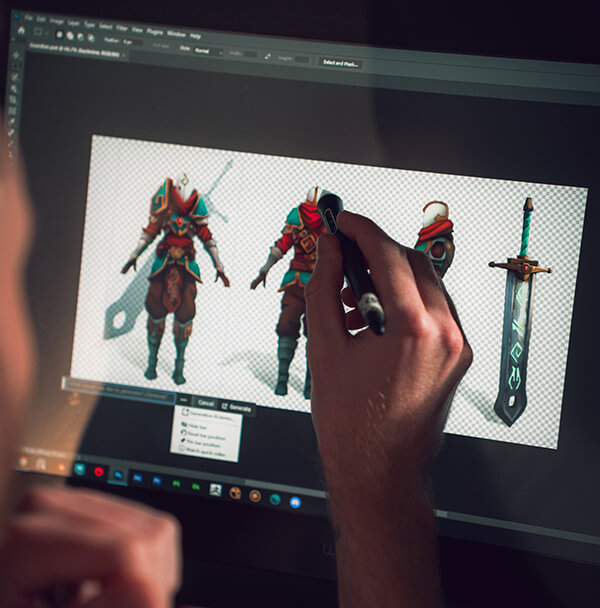Select the Rectangular Marquee tool preset icon
The width and height of the screenshot is (600, 608).
tap(38, 32)
